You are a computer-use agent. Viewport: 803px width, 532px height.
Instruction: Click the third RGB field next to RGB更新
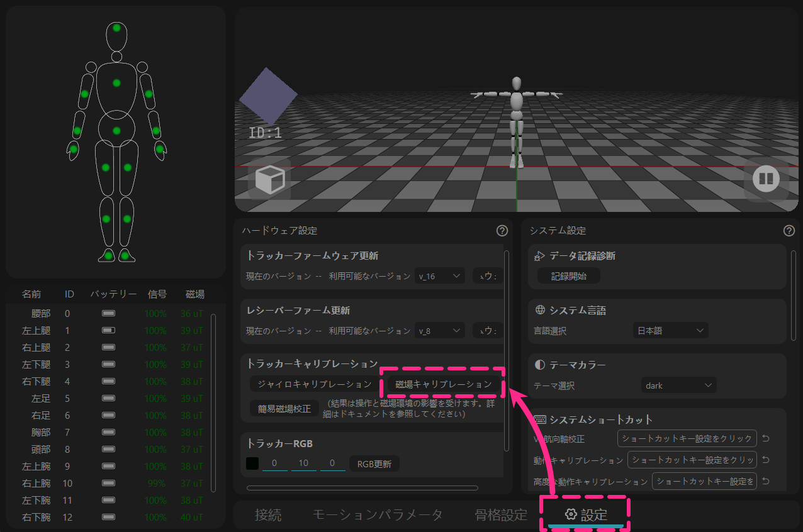(333, 463)
